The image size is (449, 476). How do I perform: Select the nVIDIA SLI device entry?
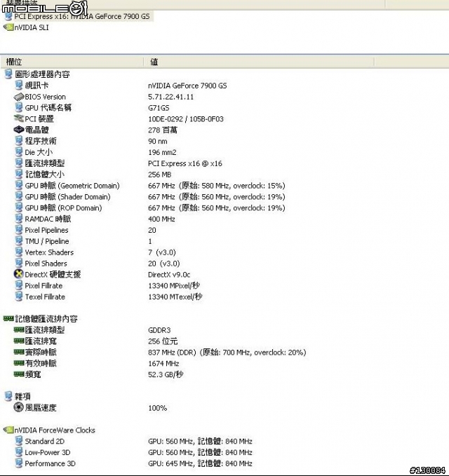(32, 27)
